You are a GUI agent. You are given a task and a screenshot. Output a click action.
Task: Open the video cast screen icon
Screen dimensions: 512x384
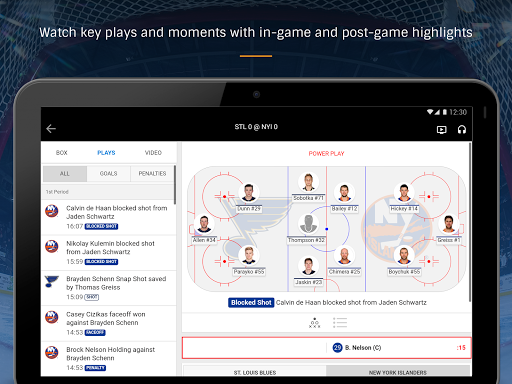[442, 130]
